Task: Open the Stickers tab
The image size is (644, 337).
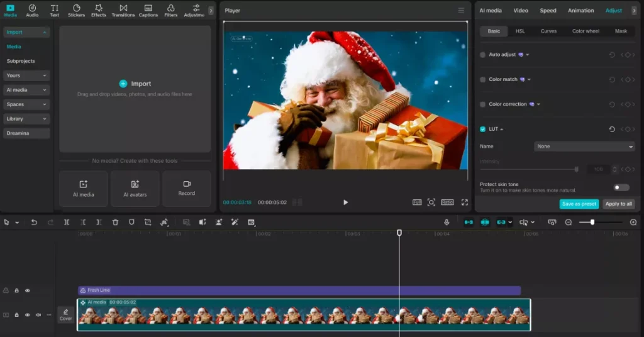Action: tap(76, 11)
